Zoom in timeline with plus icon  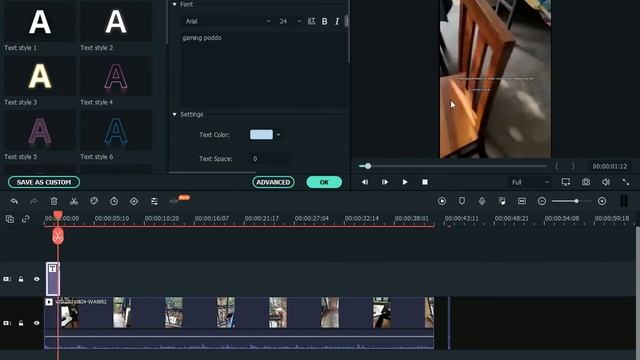click(x=602, y=201)
